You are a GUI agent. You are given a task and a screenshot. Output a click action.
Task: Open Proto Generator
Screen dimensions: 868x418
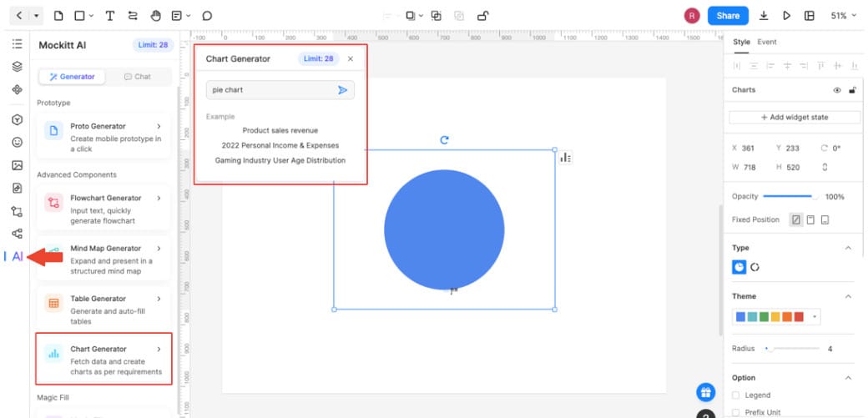(x=103, y=138)
